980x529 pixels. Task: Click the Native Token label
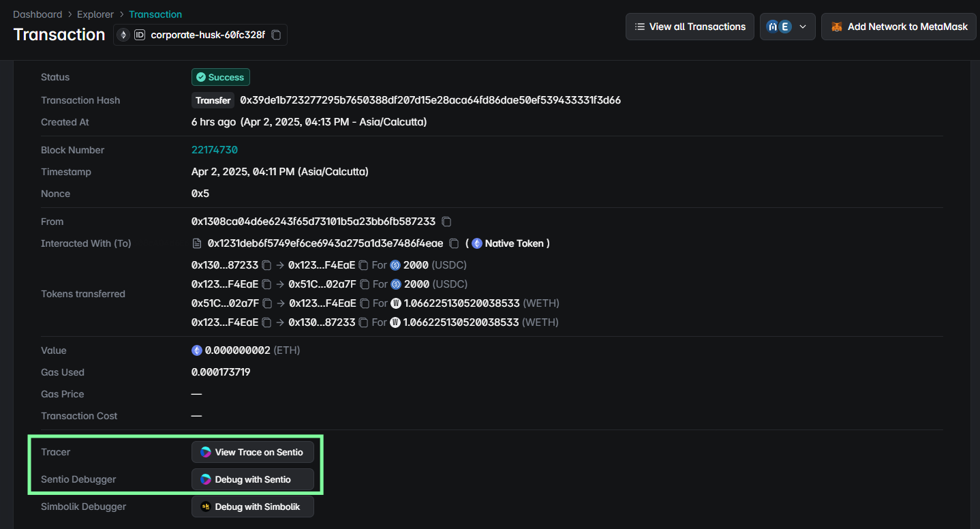(x=513, y=243)
